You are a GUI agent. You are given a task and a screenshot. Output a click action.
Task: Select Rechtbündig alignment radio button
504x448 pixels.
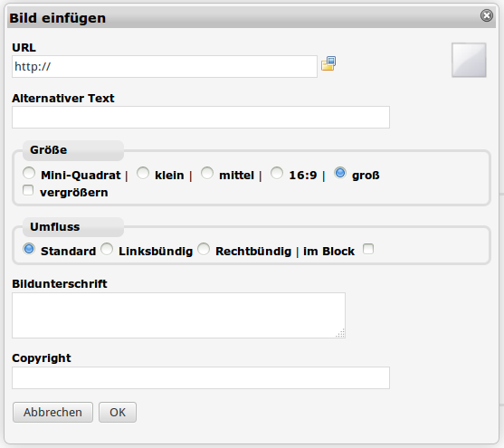204,249
